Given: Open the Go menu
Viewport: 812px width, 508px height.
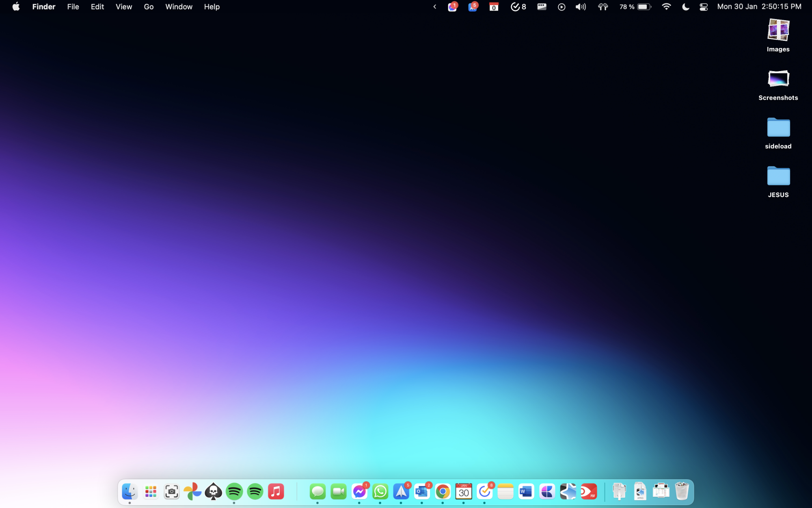Looking at the screenshot, I should click(x=149, y=7).
